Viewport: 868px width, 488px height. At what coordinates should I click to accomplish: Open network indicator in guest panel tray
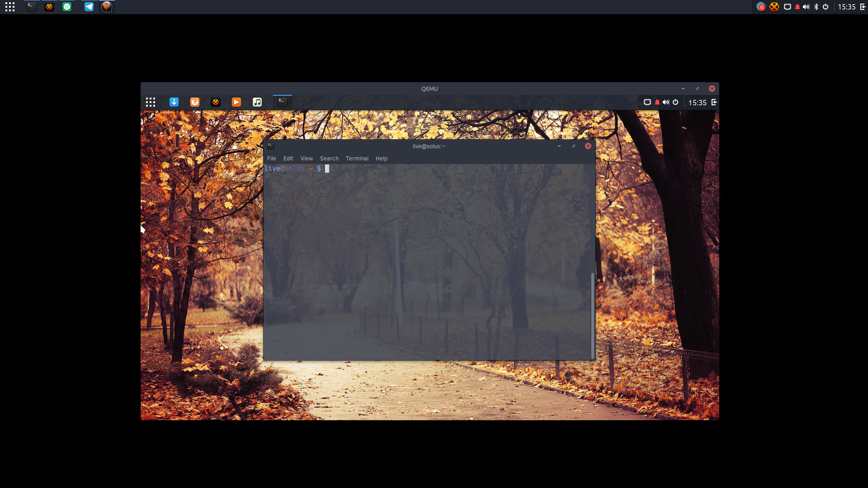click(x=647, y=102)
